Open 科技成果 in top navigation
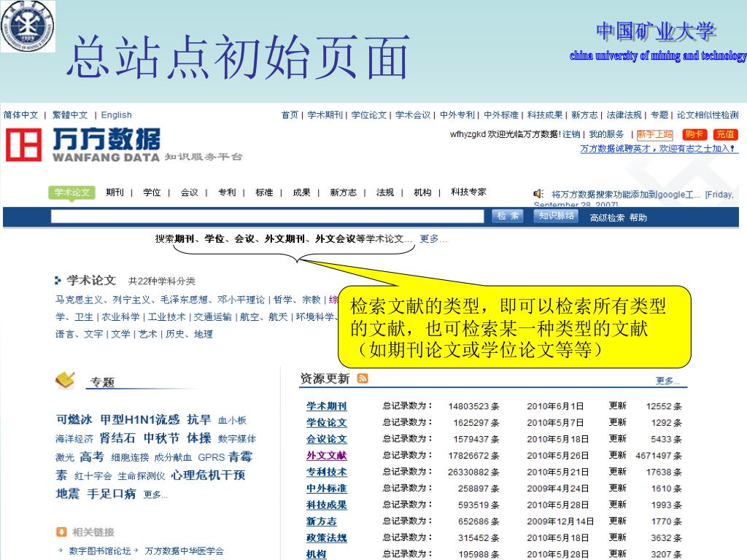 [545, 114]
